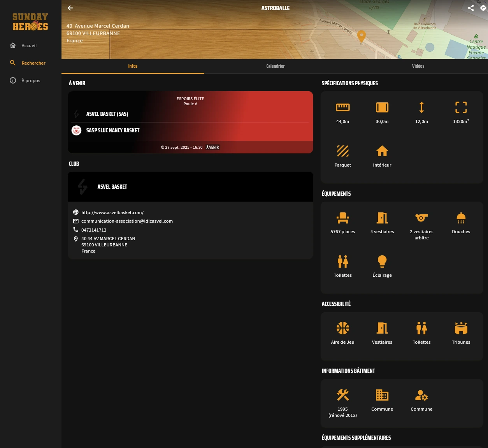Viewport: 488px width, 448px height.
Task: Click the Éclairage lightbulb icon
Action: click(382, 262)
